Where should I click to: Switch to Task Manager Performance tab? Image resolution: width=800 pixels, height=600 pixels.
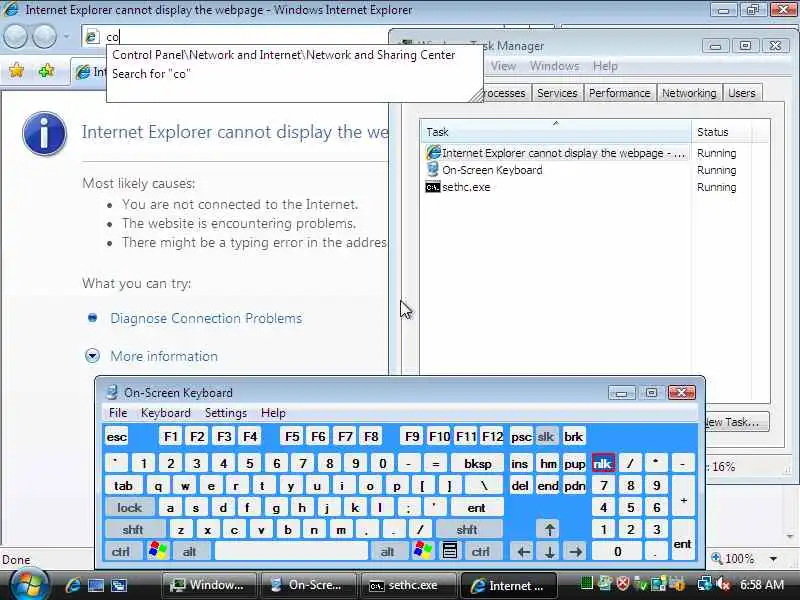pos(619,93)
